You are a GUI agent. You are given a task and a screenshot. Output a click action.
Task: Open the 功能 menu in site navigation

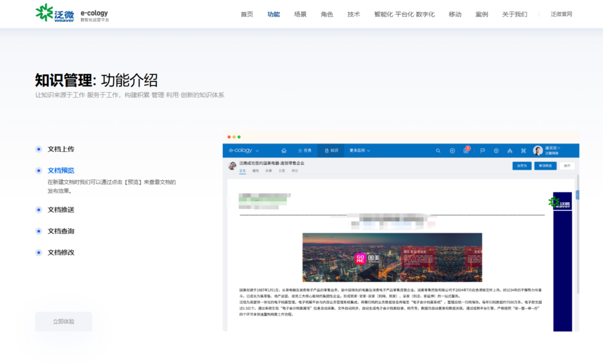[273, 14]
